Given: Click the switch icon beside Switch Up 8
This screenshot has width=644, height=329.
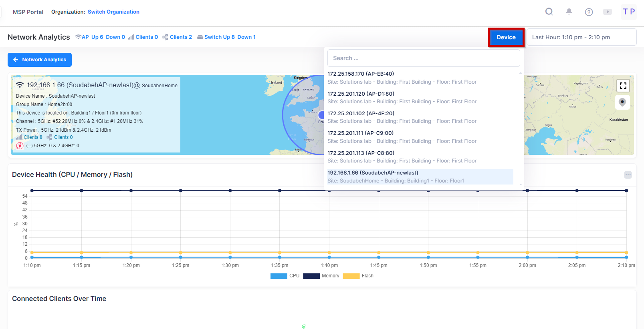Looking at the screenshot, I should [200, 37].
